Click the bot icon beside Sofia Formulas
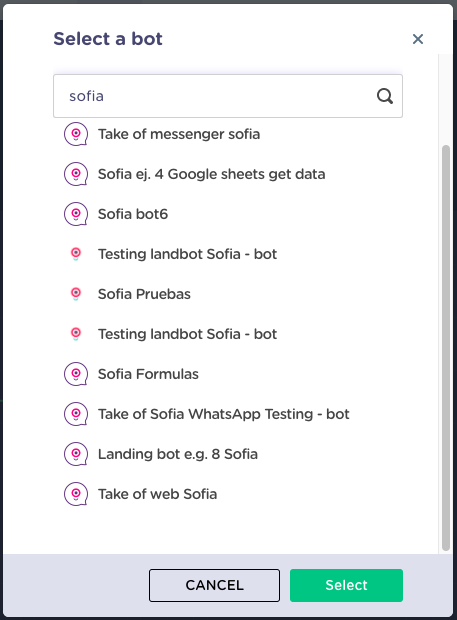The height and width of the screenshot is (620, 457). (76, 374)
